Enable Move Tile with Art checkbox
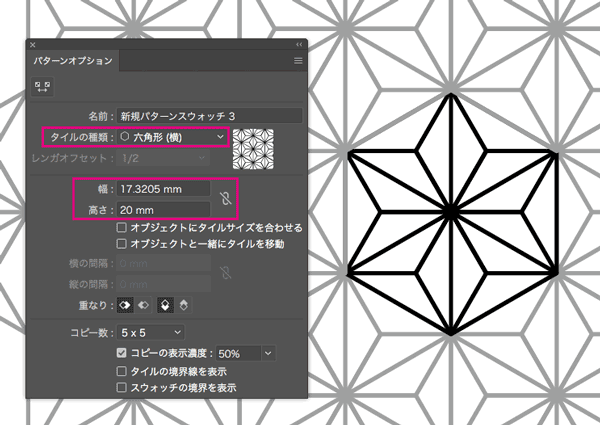The width and height of the screenshot is (600, 425). 121,244
